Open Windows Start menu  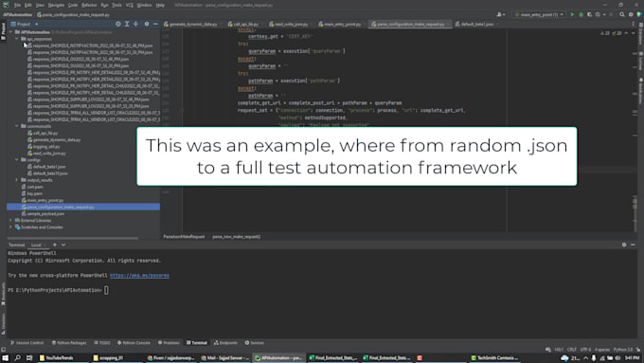pyautogui.click(x=6, y=358)
